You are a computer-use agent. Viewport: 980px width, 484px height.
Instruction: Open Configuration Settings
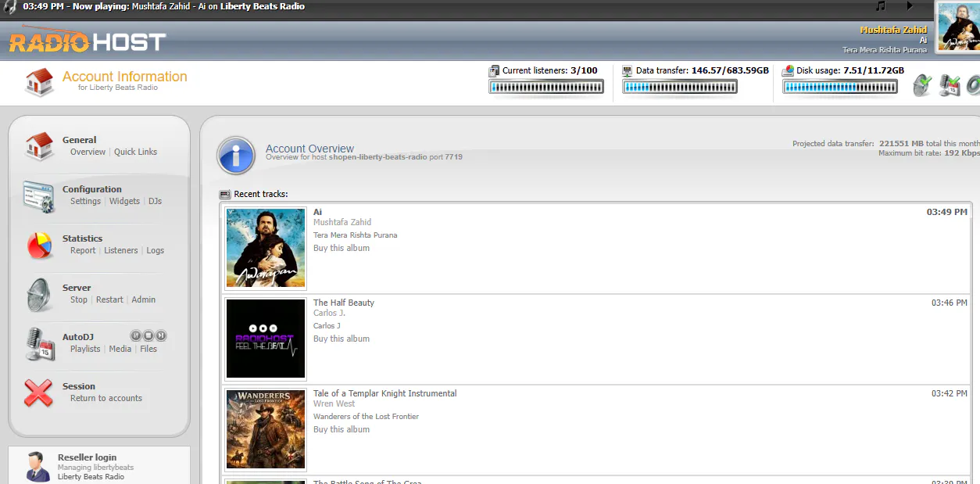[85, 201]
